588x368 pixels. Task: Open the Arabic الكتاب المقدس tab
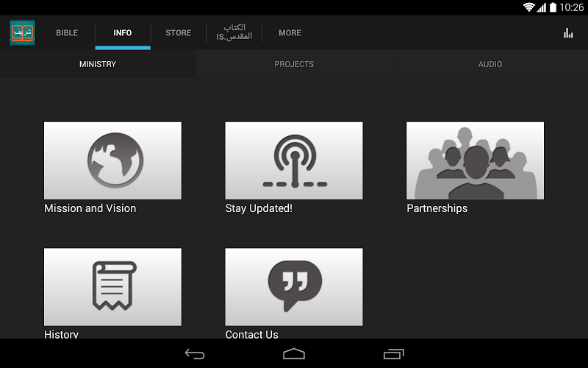tap(234, 32)
